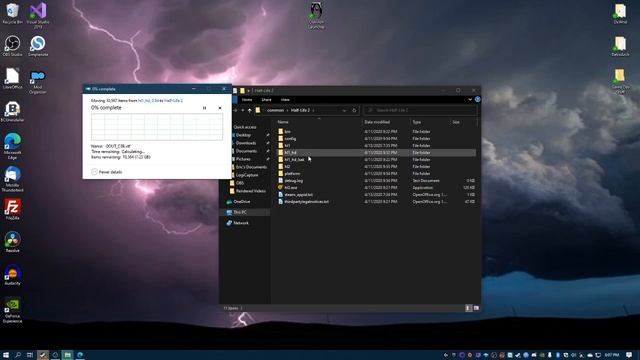Select the hl2 folder
The image size is (640, 360).
pyautogui.click(x=287, y=167)
